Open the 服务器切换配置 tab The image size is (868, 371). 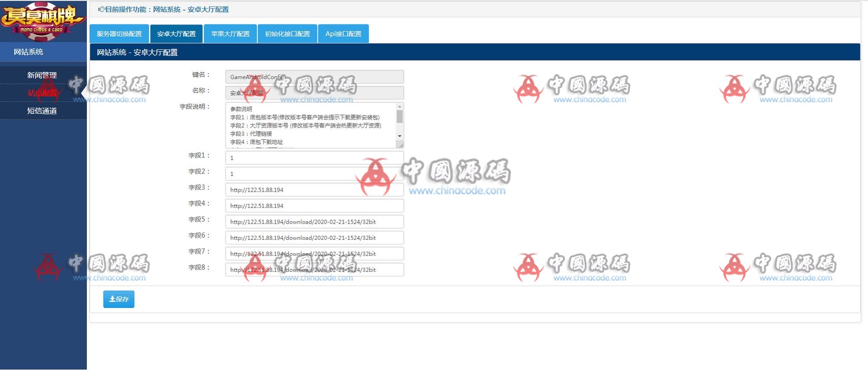coord(119,34)
